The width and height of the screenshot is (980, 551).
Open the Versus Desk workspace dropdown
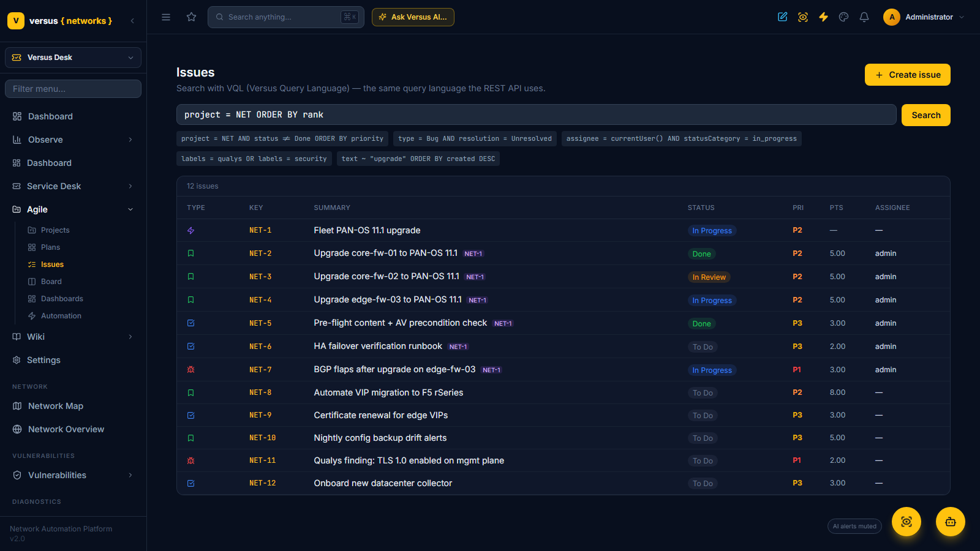click(x=73, y=58)
